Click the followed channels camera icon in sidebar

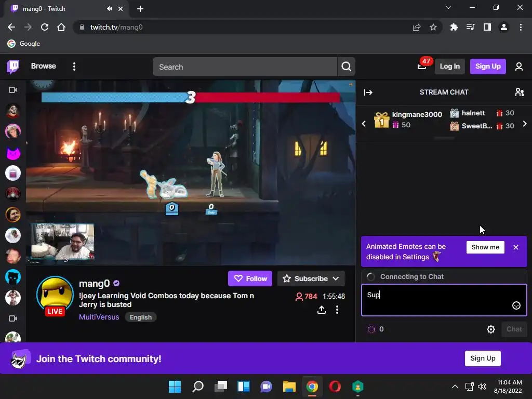13,90
